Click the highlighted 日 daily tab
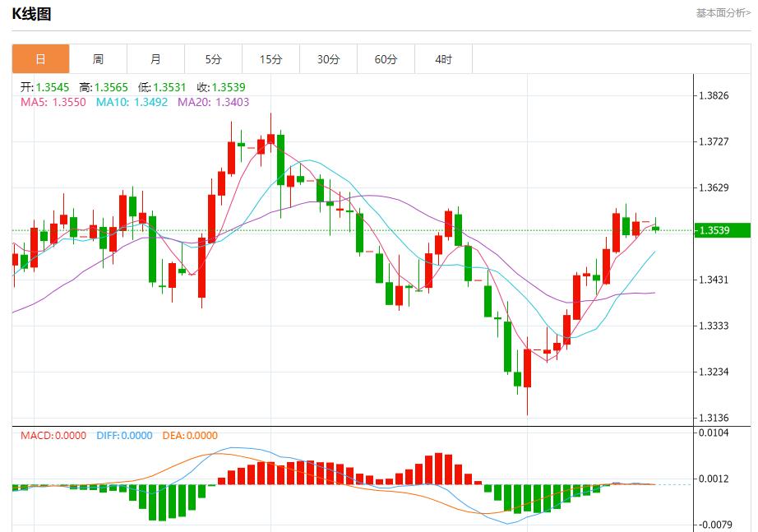The width and height of the screenshot is (758, 532). (39, 58)
